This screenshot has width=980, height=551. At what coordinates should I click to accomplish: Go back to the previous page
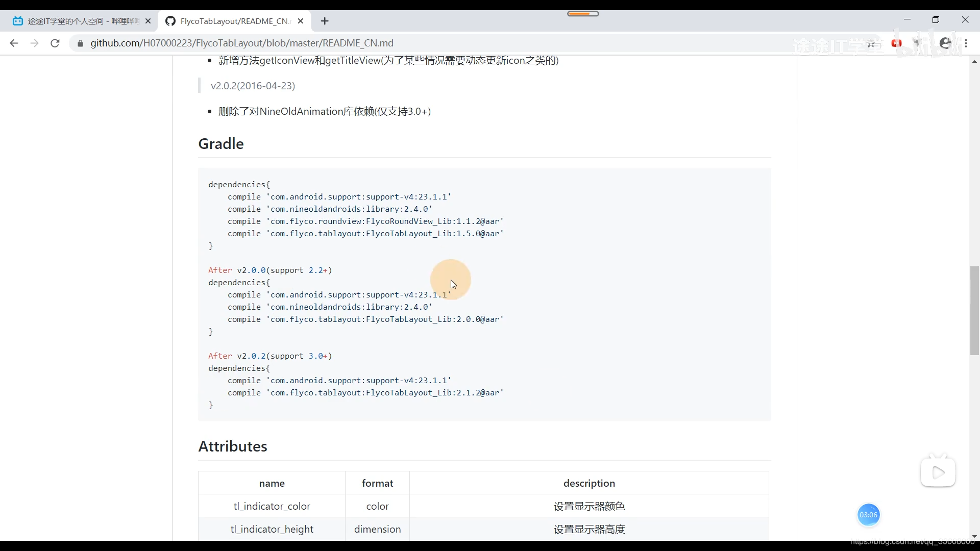(14, 43)
